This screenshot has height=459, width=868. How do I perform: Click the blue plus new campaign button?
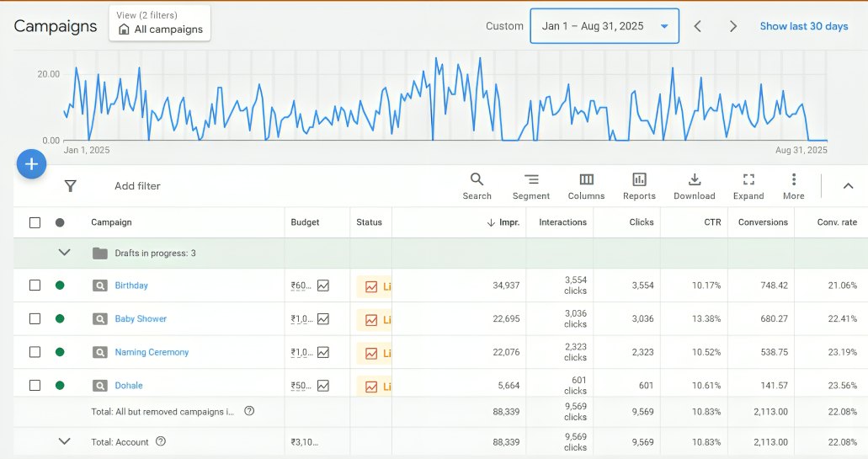[x=31, y=163]
